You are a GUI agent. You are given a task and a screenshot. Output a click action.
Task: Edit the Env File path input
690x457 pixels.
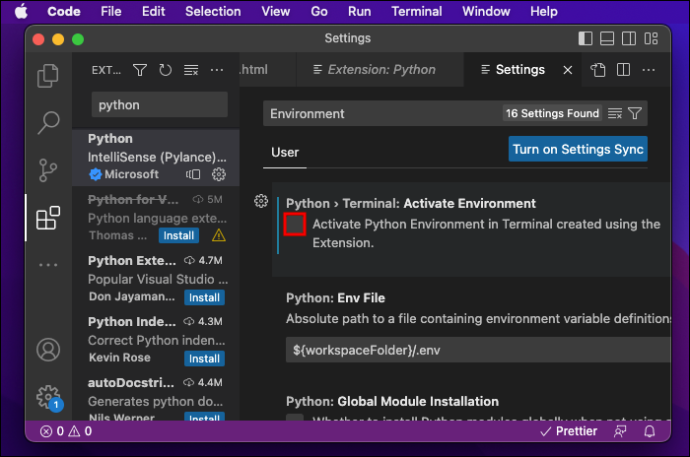(478, 351)
